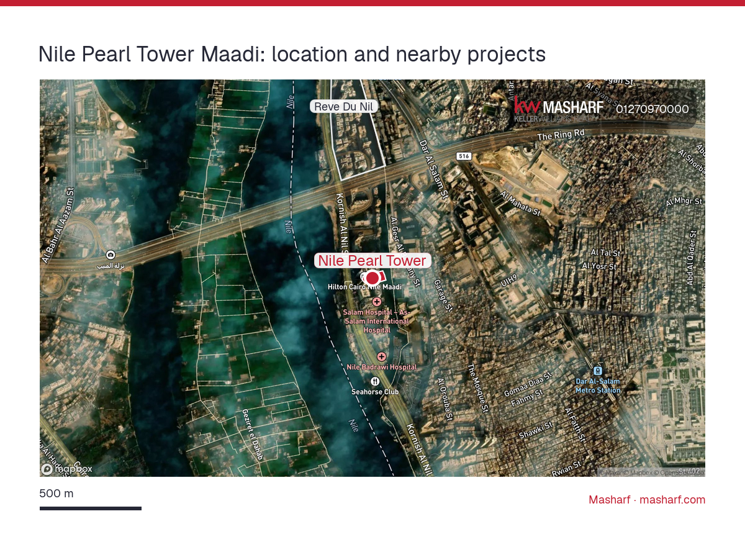Image resolution: width=745 pixels, height=560 pixels.
Task: Click the Dar Al Salam St label
Action: pos(434,169)
